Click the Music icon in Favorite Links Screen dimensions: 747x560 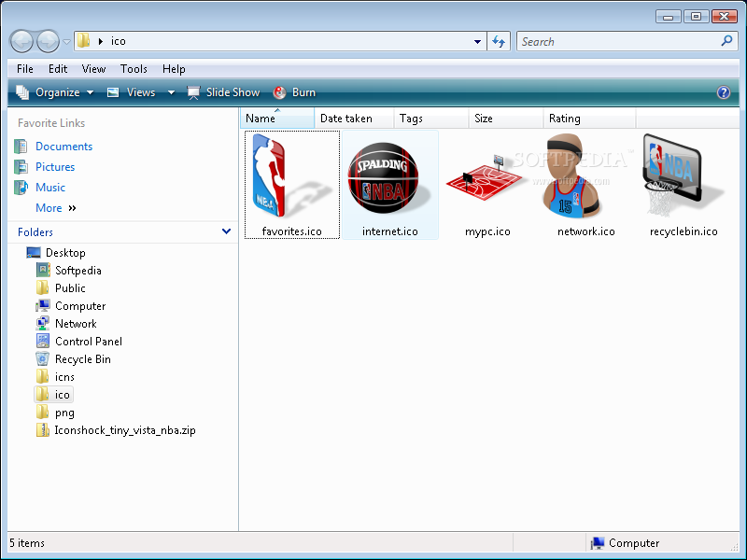pyautogui.click(x=21, y=188)
